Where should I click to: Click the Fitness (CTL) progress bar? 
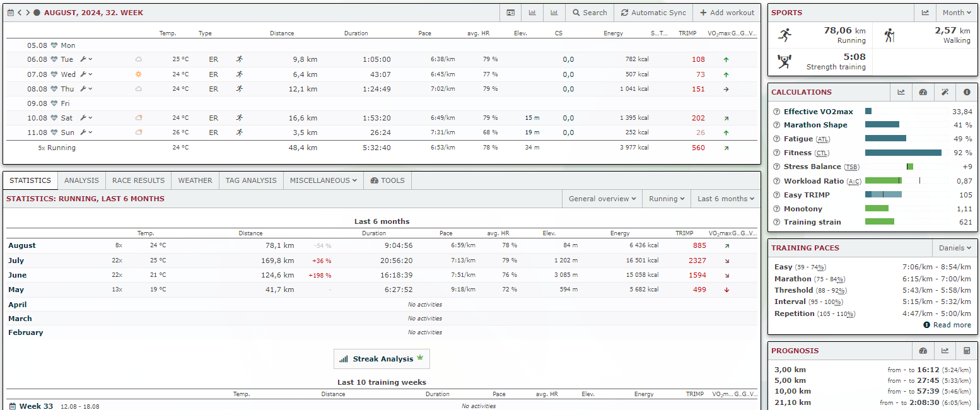903,153
